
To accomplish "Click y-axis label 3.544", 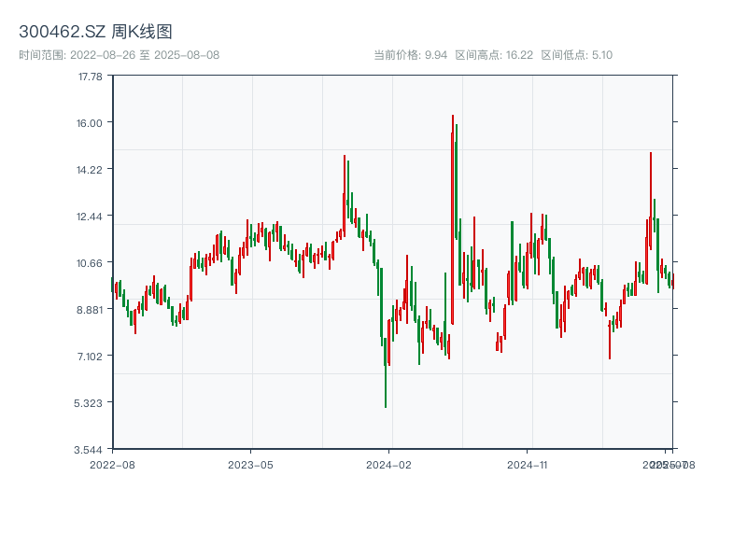I will (88, 450).
